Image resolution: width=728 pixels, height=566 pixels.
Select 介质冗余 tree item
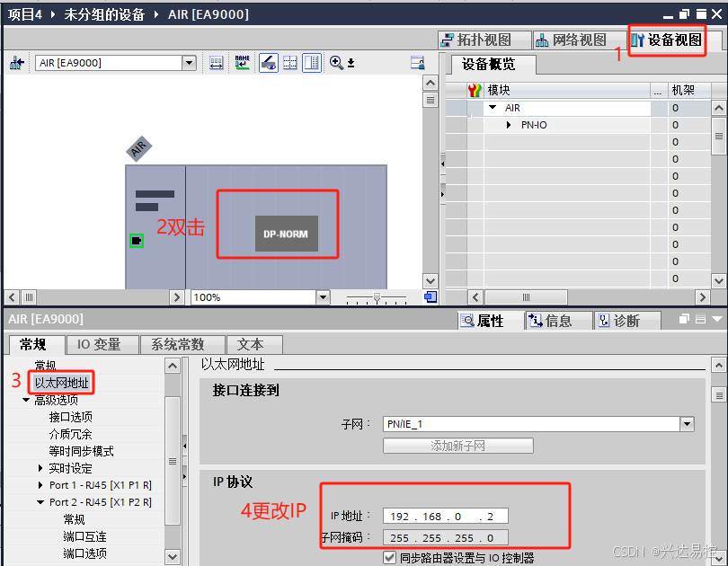tap(71, 434)
